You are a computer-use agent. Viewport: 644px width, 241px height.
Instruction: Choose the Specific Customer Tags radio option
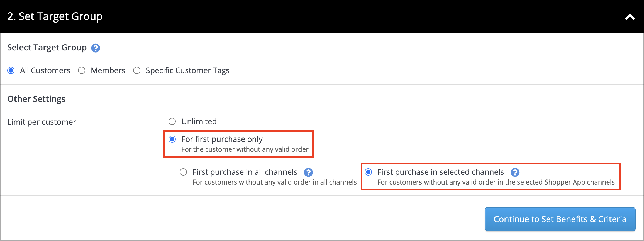pos(137,70)
